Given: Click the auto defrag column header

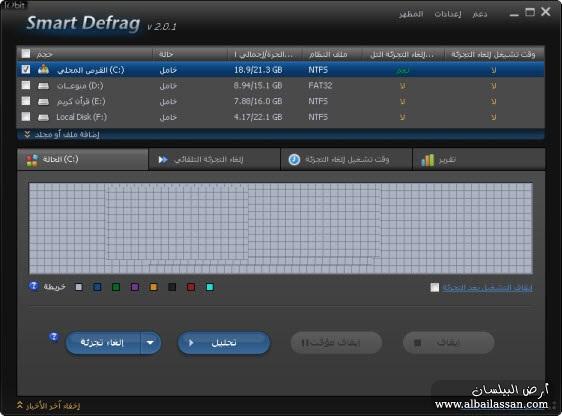Looking at the screenshot, I should point(403,54).
